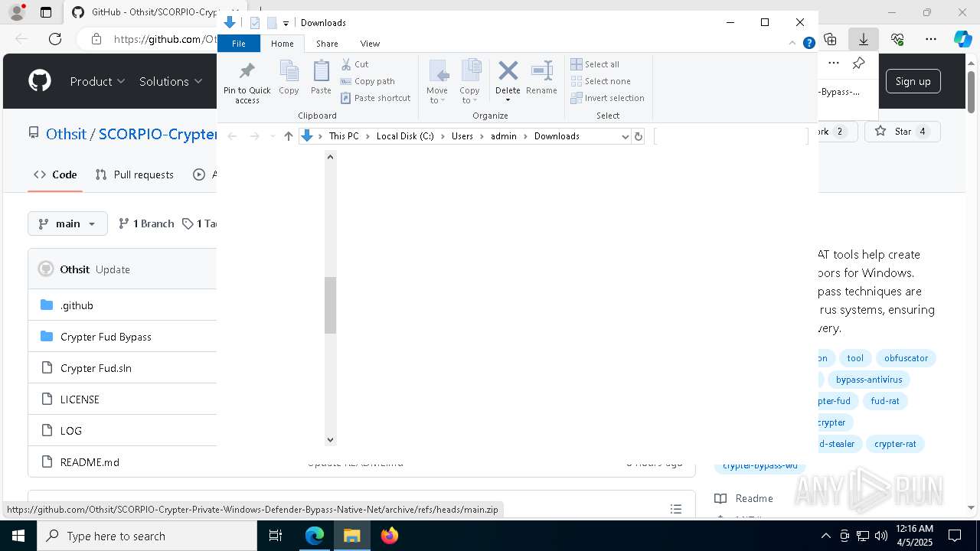Screen dimensions: 980x551
Task: Click the navigation pane scrollbar thumb
Action: point(330,305)
